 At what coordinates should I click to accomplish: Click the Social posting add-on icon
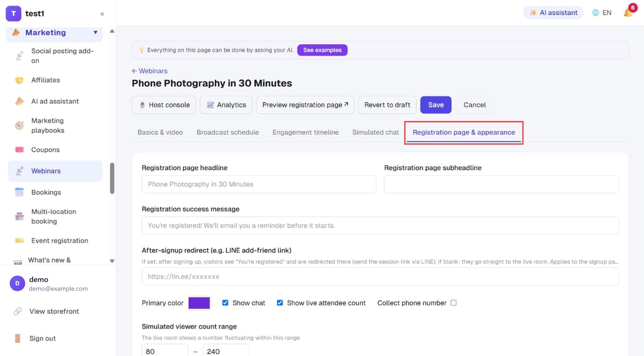pos(19,56)
